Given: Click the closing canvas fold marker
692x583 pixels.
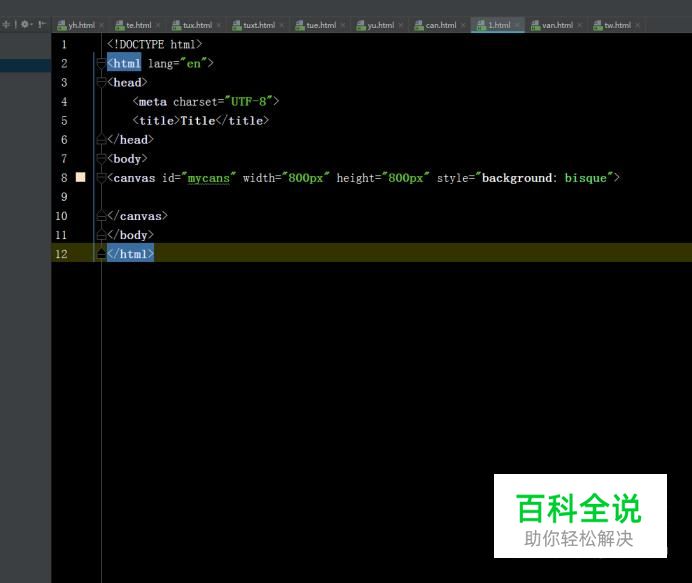Looking at the screenshot, I should tap(102, 216).
